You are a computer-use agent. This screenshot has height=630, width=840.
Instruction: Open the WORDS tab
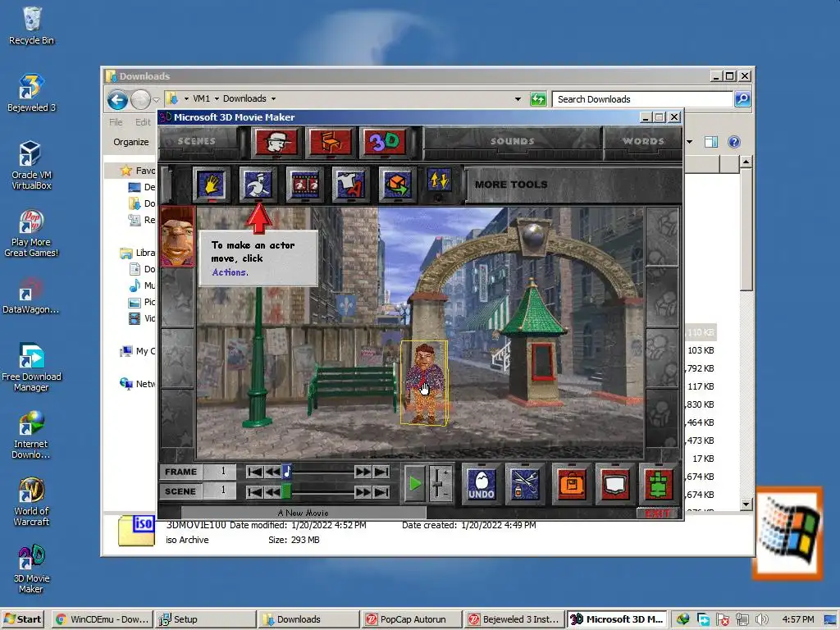[643, 141]
